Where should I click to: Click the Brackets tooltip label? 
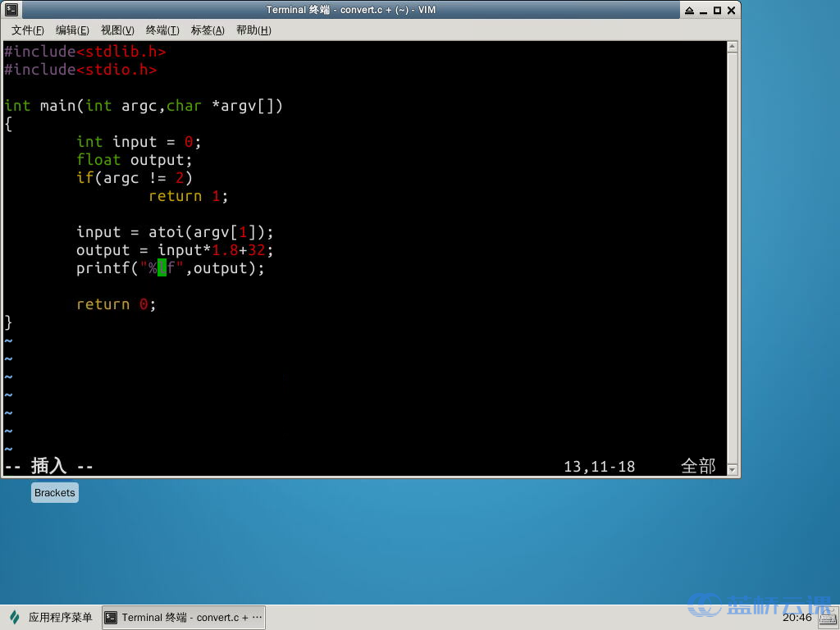(x=55, y=493)
